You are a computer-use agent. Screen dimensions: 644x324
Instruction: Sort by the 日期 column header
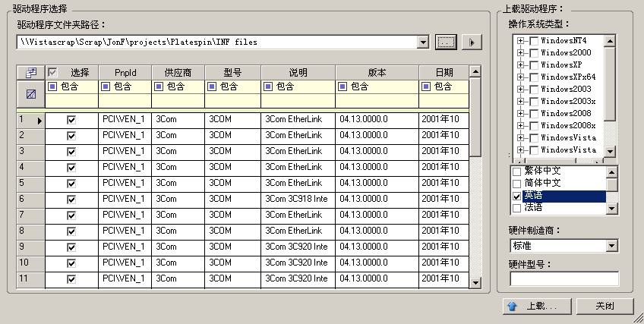[x=444, y=73]
